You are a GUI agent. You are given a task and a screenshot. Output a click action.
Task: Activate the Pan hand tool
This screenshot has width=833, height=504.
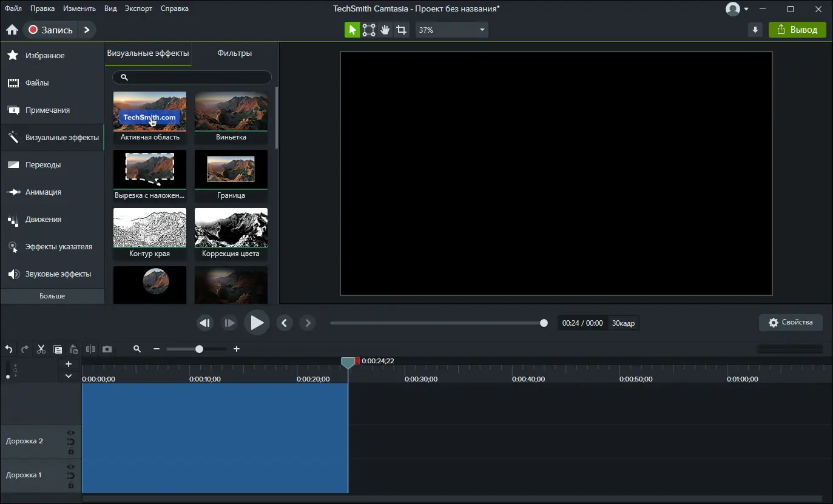(385, 30)
